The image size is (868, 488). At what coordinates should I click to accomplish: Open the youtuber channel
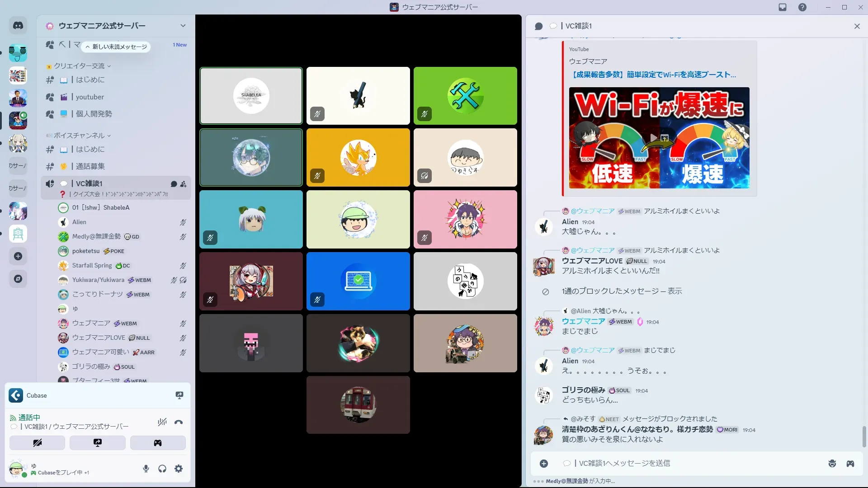coord(90,97)
